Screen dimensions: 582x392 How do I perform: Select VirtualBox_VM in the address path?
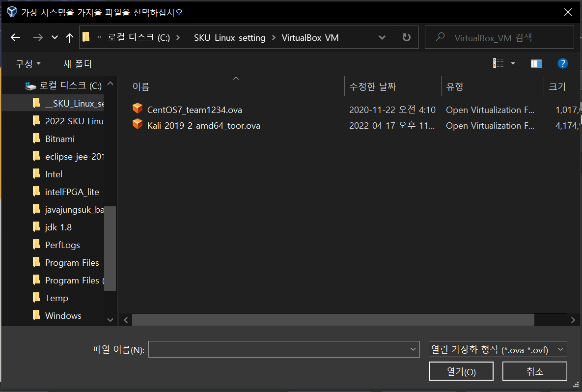coord(310,37)
